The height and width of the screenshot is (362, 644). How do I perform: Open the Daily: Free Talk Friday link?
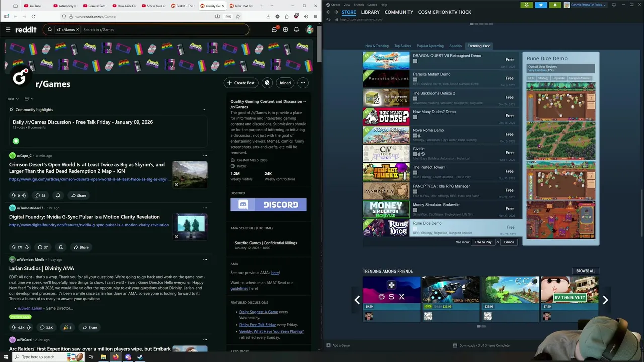coord(258,325)
